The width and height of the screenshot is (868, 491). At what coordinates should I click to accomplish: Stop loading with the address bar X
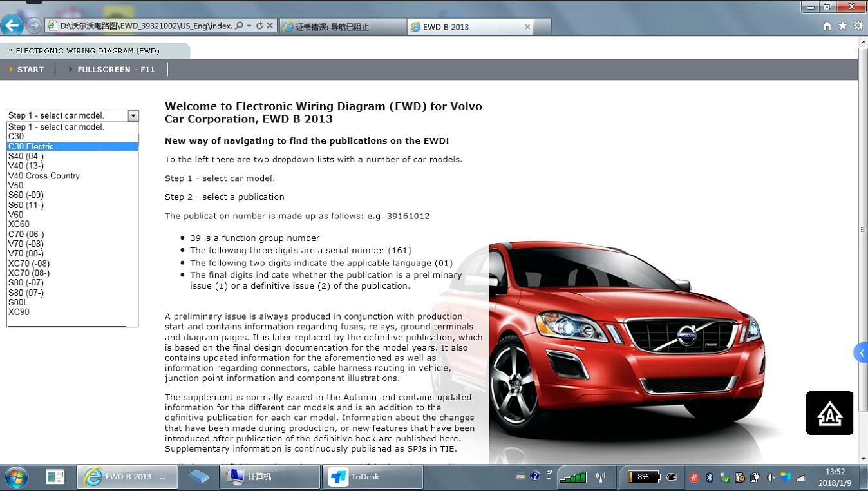pos(270,26)
